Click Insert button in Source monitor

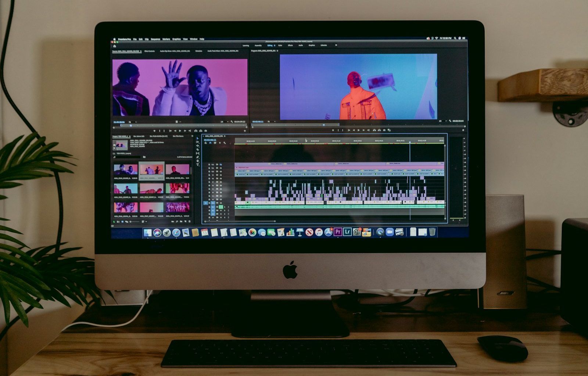click(x=196, y=131)
